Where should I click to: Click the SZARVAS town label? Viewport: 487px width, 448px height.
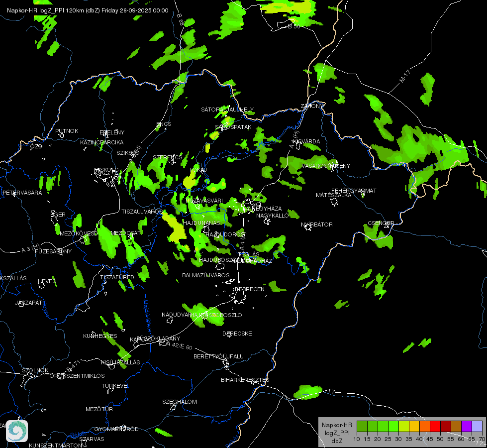(x=92, y=439)
